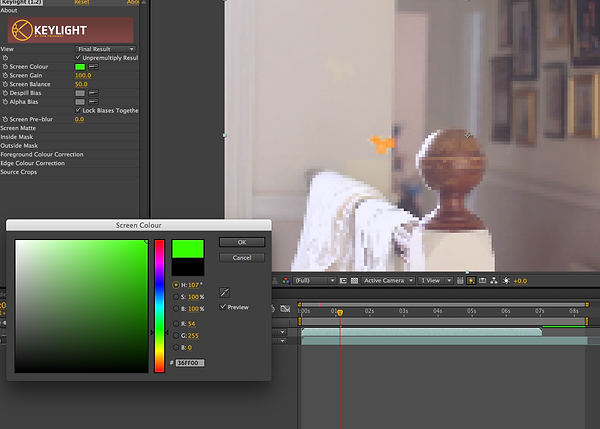Viewport: 600px width, 429px height.
Task: Expand the Inside Mask group
Action: pyautogui.click(x=16, y=137)
